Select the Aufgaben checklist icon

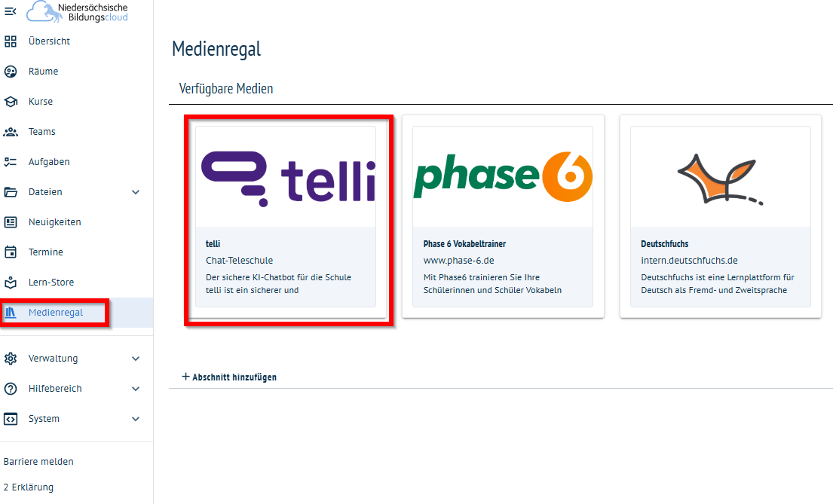(11, 162)
